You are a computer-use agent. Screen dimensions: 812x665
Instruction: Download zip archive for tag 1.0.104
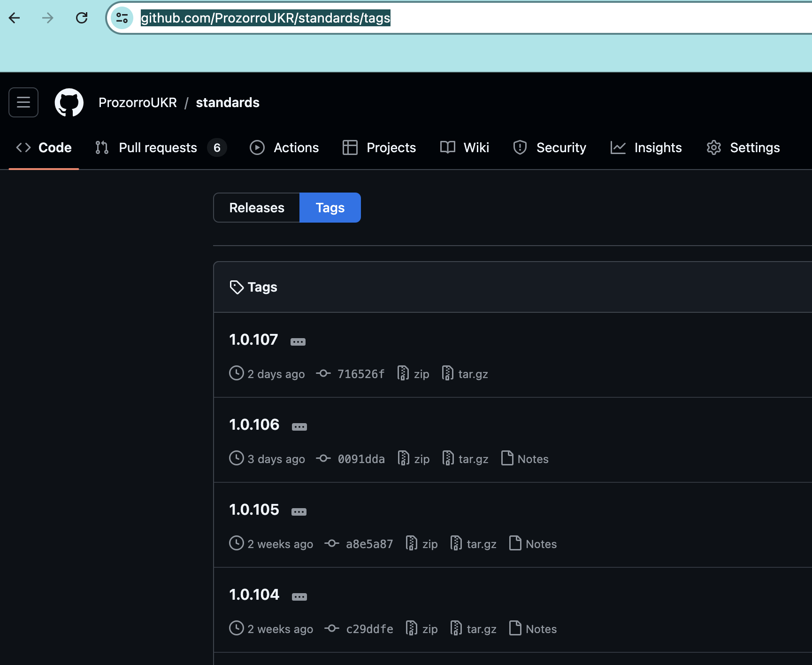(421, 629)
